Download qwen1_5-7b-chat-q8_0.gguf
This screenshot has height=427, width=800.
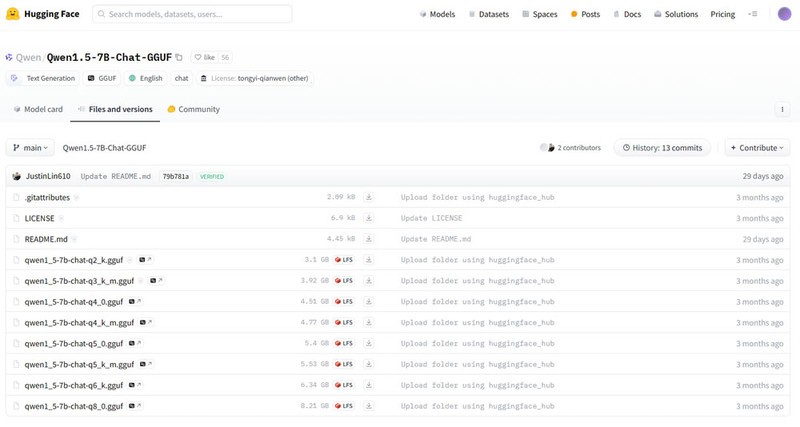click(368, 406)
